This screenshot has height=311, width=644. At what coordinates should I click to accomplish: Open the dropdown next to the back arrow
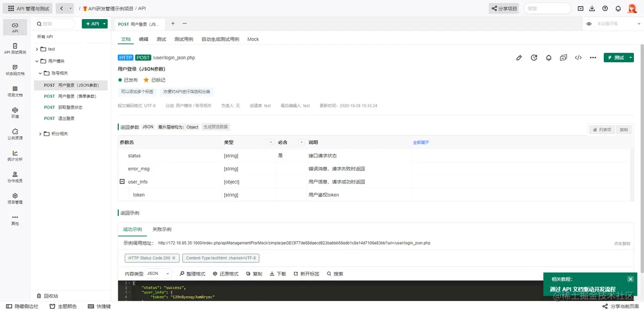coord(70,9)
